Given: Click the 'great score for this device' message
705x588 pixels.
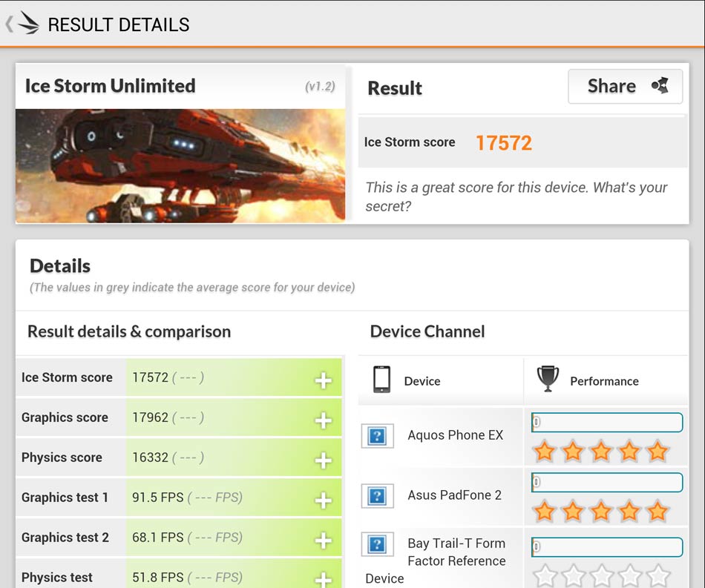Looking at the screenshot, I should coord(517,196).
